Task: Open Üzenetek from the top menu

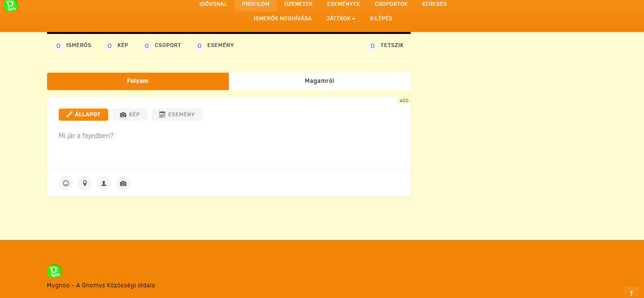Action: (298, 4)
